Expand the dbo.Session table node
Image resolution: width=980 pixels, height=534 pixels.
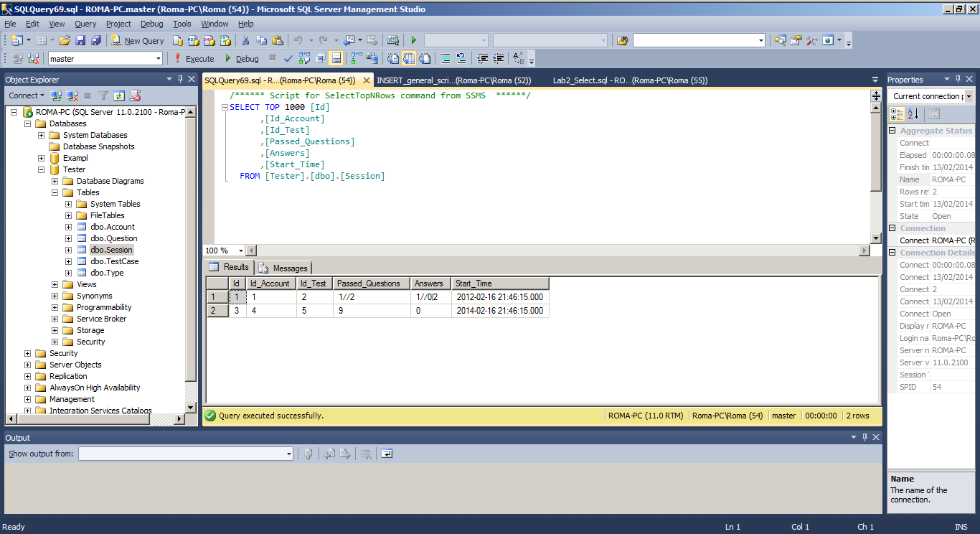point(69,250)
